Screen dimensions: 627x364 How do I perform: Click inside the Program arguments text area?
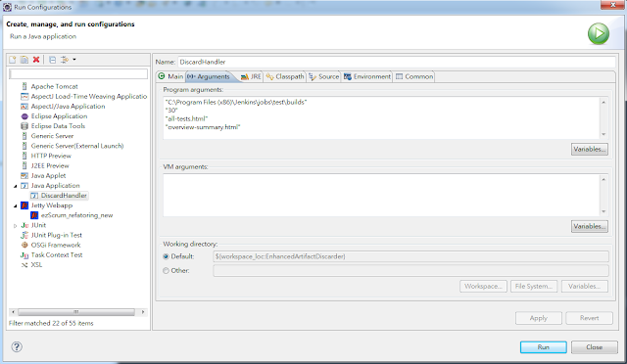pyautogui.click(x=381, y=117)
